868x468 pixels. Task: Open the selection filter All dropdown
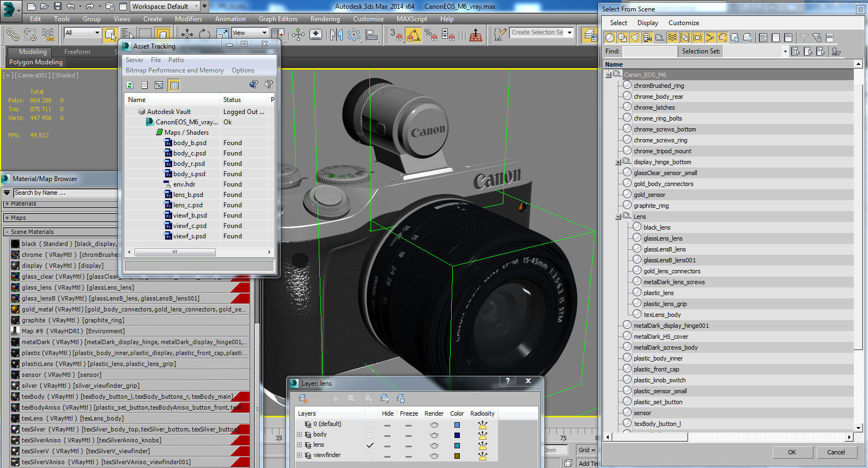97,33
